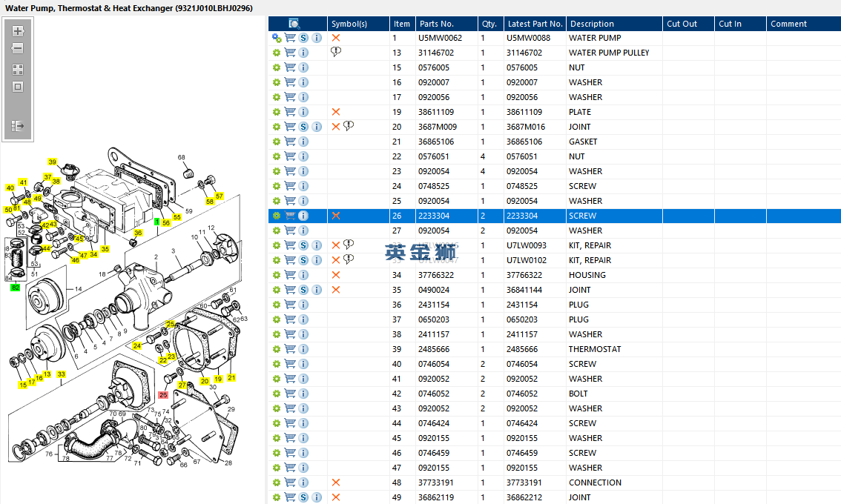Add HOUSING item 34 to cart
The image size is (841, 504).
click(290, 275)
